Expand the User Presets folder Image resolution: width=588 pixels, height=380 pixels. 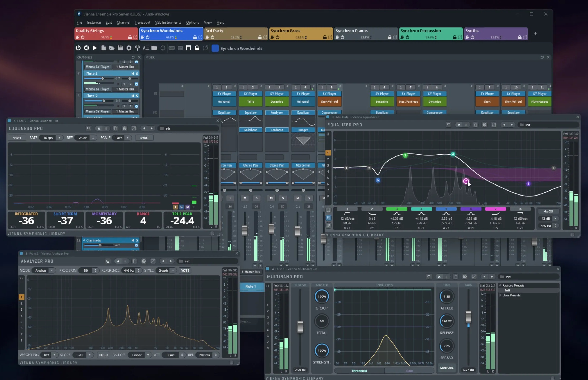click(500, 295)
